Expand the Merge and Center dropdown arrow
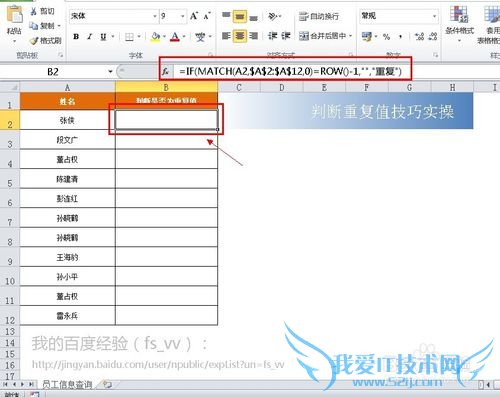 (x=351, y=36)
